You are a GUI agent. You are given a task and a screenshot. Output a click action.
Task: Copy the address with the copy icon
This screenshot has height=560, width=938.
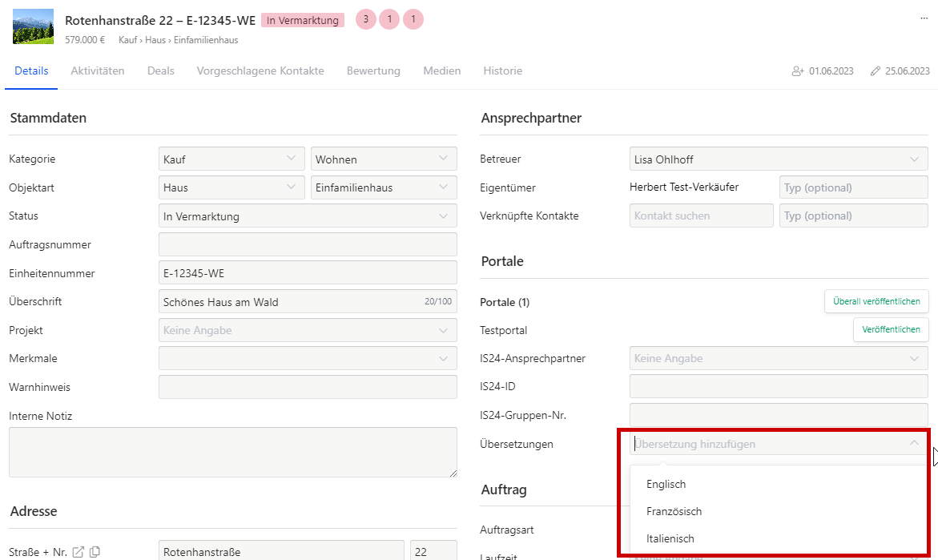pos(95,551)
